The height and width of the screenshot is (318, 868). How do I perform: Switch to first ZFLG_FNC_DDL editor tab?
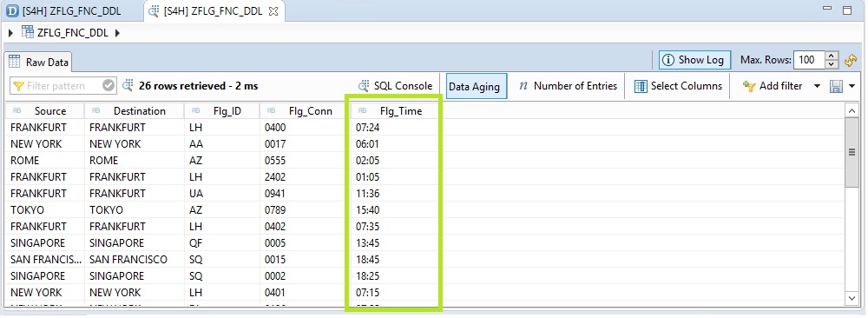tap(65, 11)
